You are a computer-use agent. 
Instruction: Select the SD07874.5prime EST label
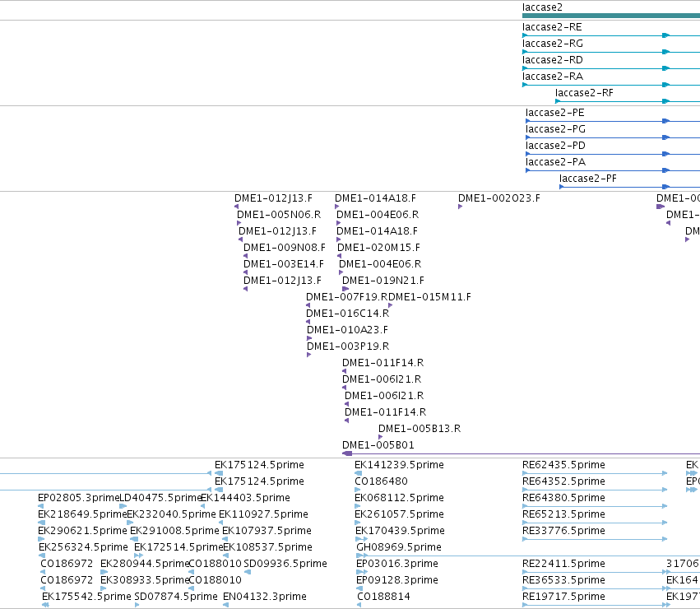point(176,597)
